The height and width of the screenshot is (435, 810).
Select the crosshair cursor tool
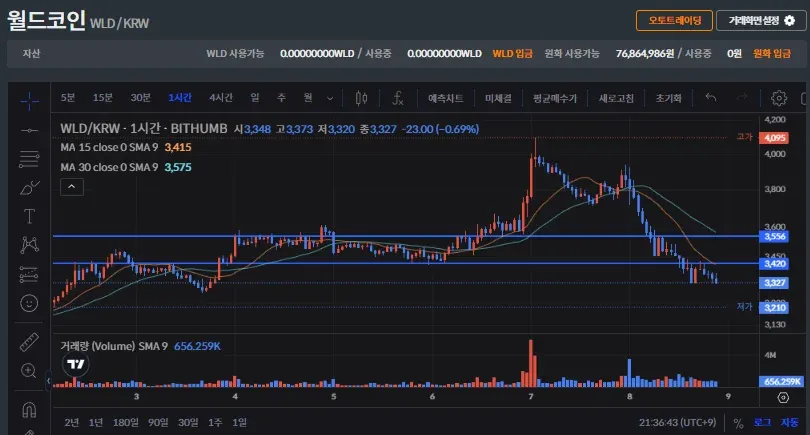(29, 101)
